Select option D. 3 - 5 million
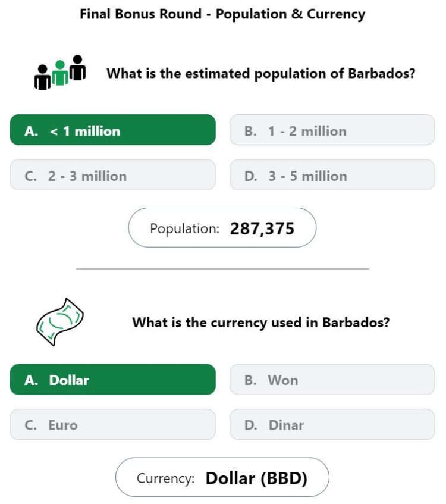Viewport: 446px width, 504px height. [332, 175]
